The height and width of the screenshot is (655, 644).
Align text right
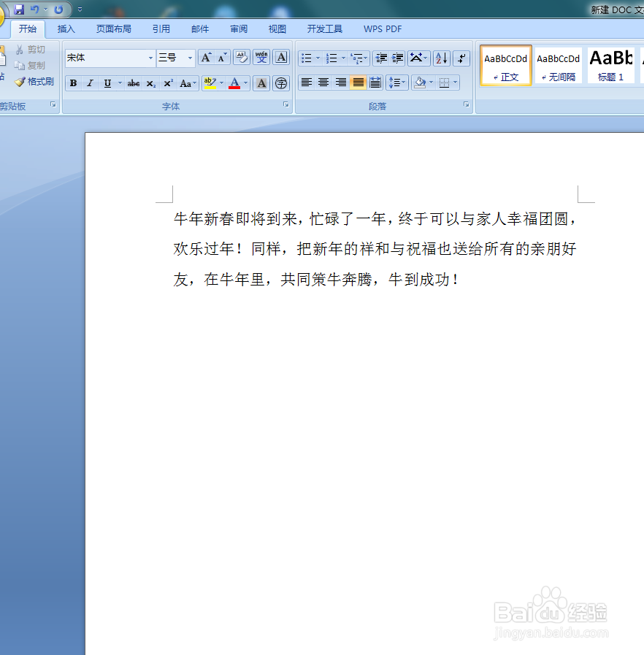341,83
